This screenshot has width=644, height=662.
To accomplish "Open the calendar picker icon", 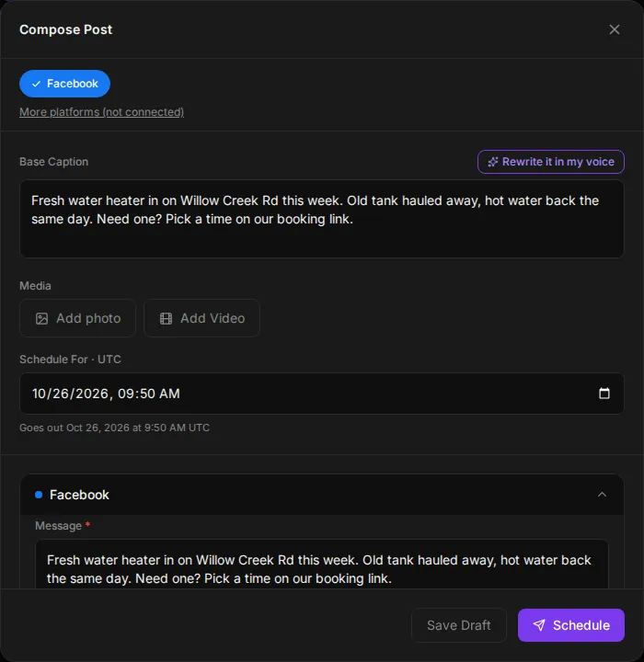I will pos(604,394).
